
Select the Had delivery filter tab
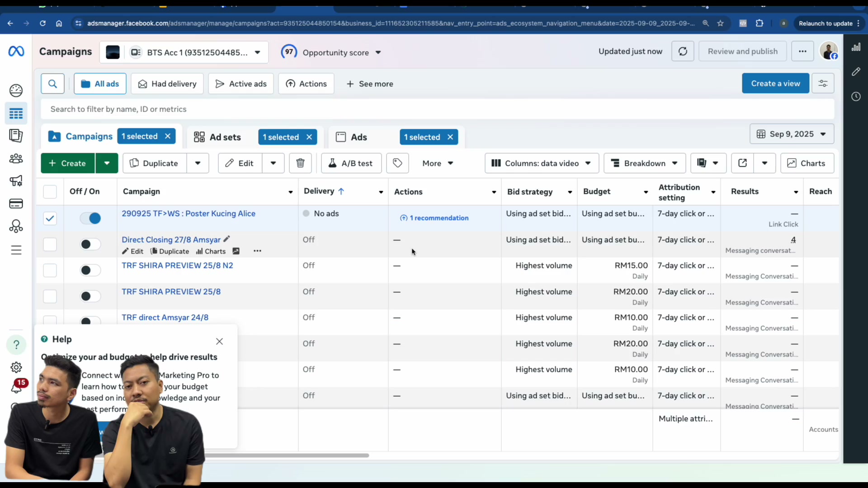pyautogui.click(x=167, y=84)
